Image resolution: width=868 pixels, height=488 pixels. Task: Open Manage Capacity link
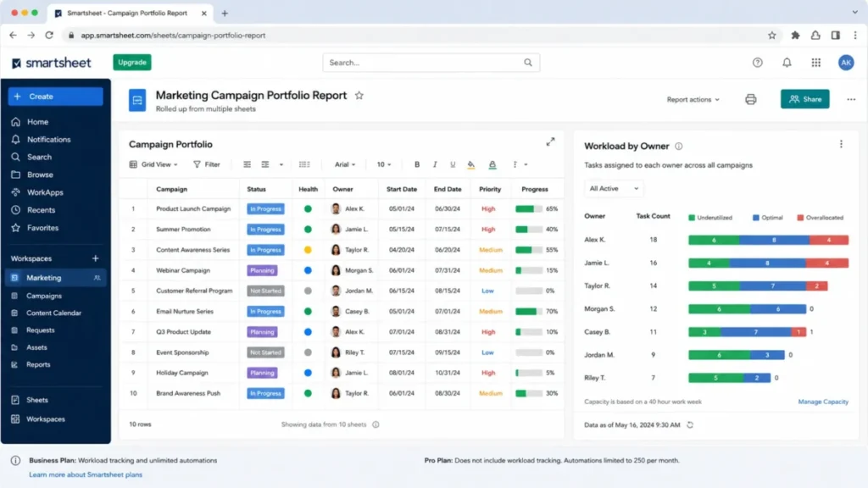tap(823, 402)
